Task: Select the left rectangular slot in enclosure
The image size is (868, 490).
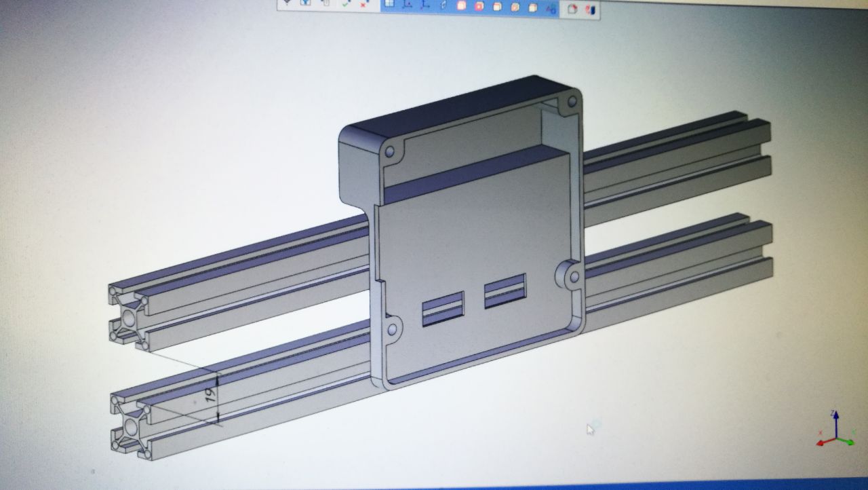Action: [x=443, y=309]
